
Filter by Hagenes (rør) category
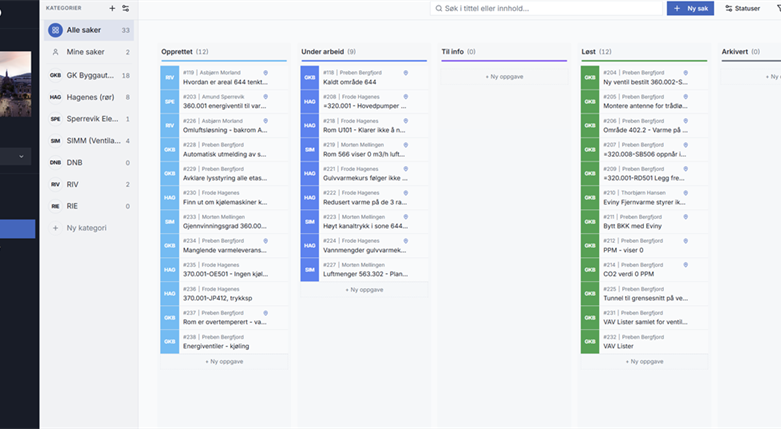(x=89, y=97)
